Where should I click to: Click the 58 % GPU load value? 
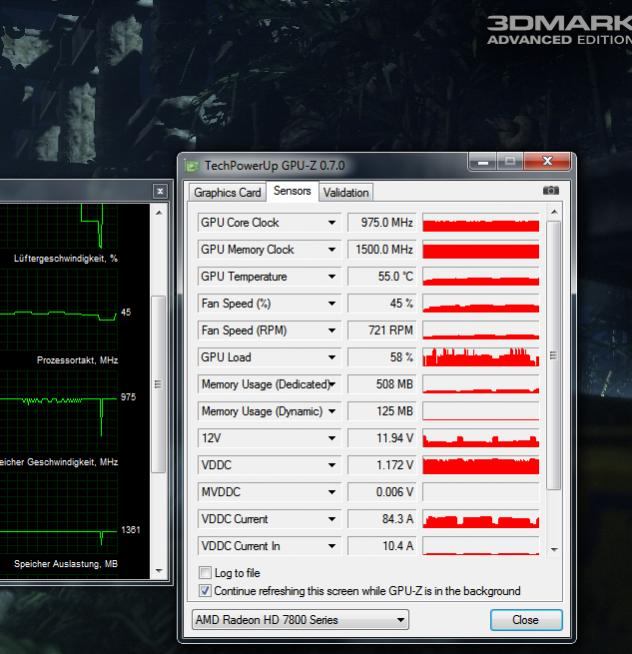401,357
